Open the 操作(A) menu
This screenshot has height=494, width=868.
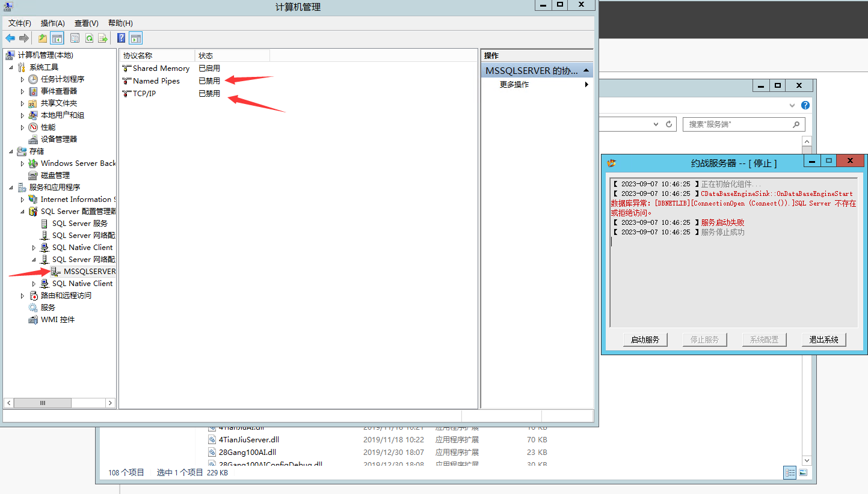[x=52, y=23]
